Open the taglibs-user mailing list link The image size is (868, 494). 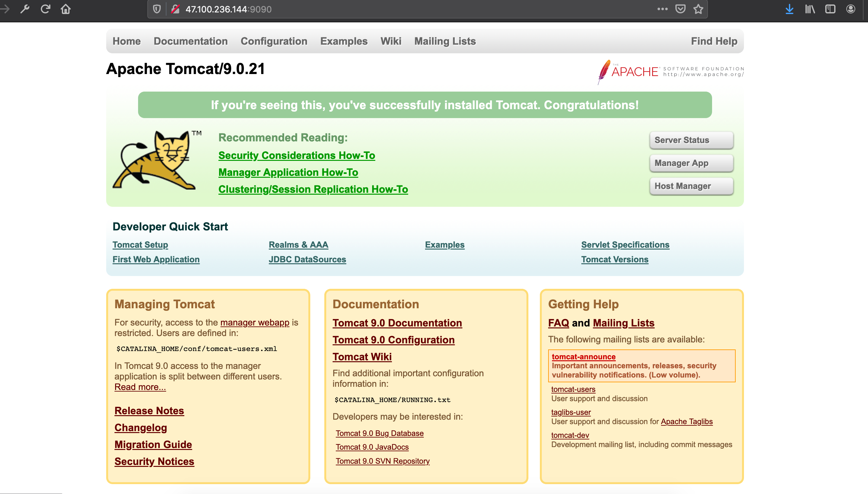coord(571,412)
